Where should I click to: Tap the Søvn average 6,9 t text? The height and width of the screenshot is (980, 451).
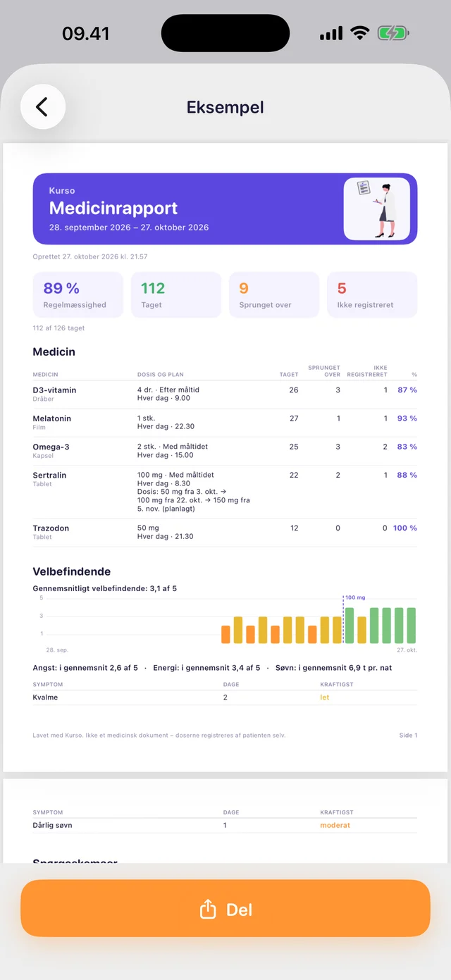tap(335, 667)
